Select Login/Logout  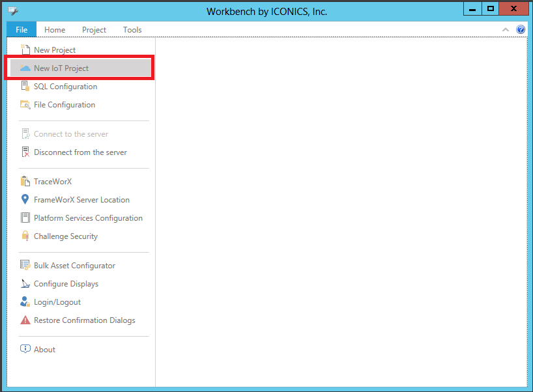(x=81, y=302)
